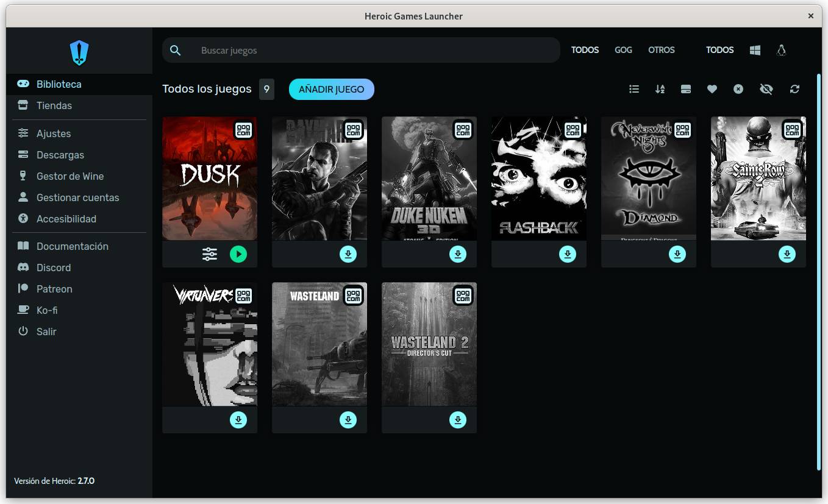Sort by installed status icon
This screenshot has width=828, height=504.
pos(686,89)
